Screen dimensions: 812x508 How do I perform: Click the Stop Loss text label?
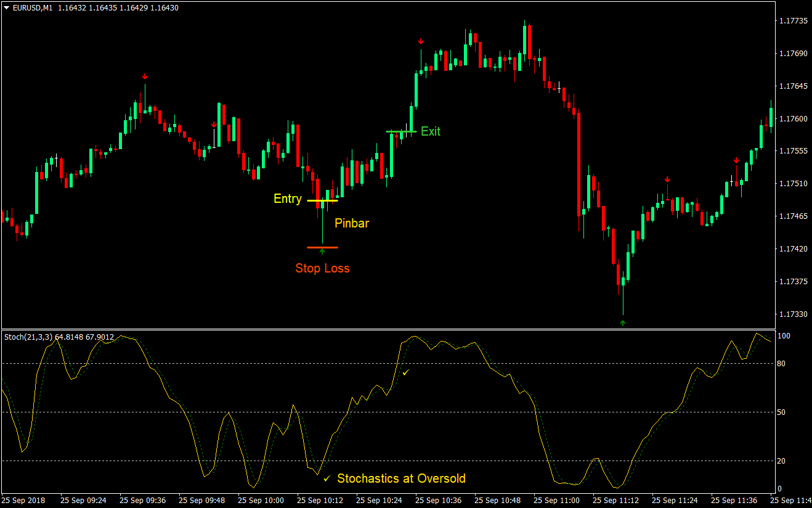pos(322,268)
